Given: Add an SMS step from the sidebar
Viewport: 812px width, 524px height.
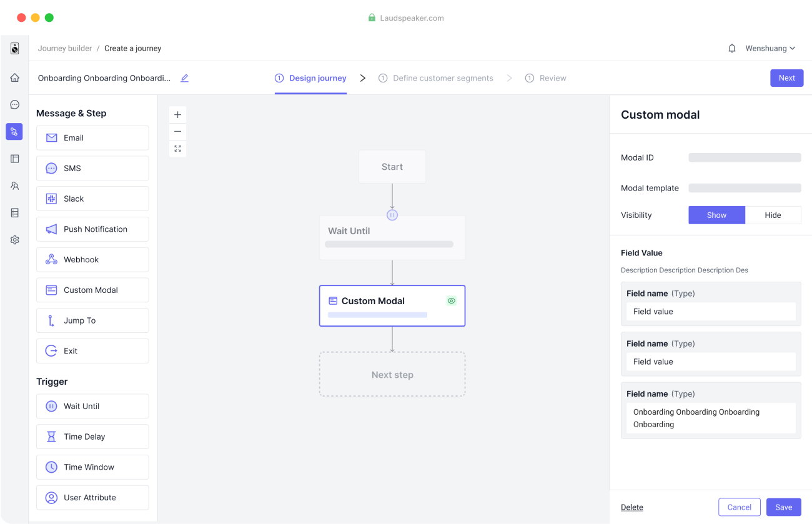Looking at the screenshot, I should tap(92, 168).
